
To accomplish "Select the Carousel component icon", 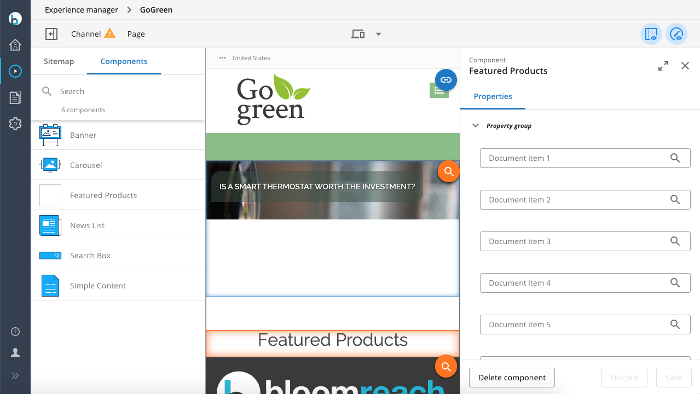I will coord(50,165).
